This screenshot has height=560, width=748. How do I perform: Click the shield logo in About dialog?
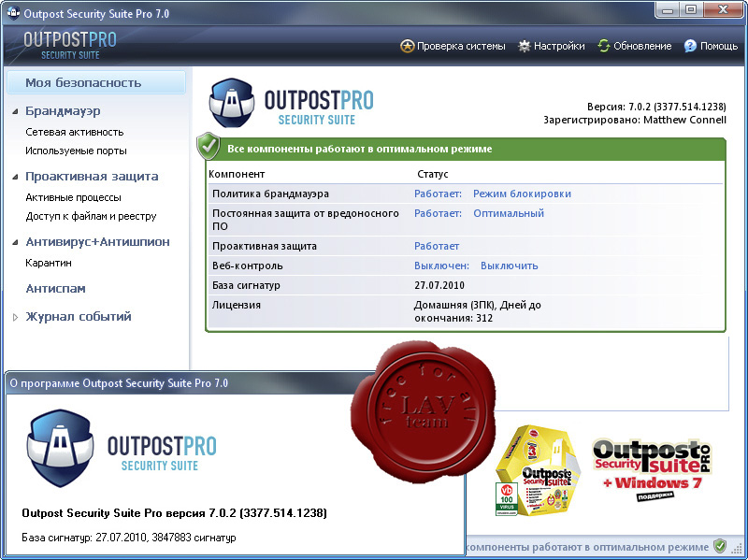[x=60, y=448]
